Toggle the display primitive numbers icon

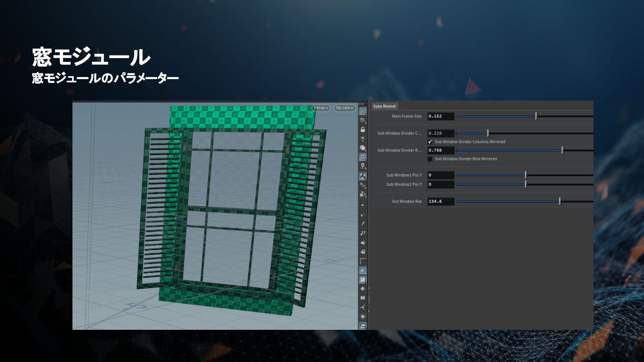(x=363, y=251)
